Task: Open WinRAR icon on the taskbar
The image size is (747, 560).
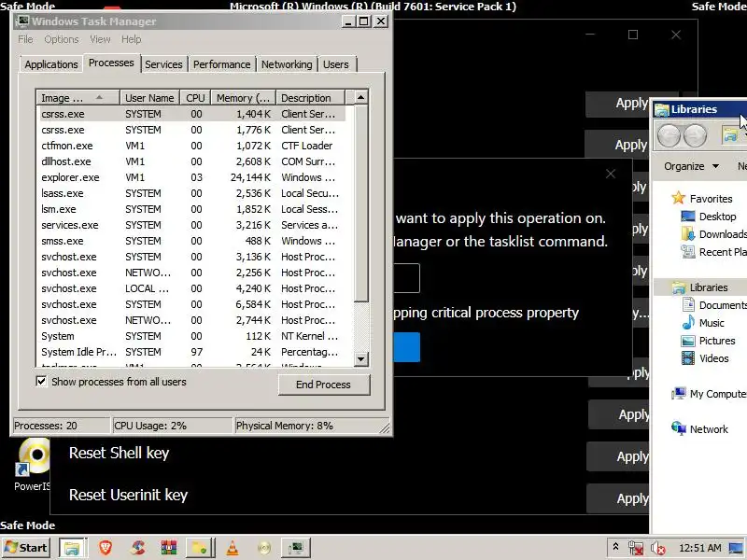Action: pos(169,548)
